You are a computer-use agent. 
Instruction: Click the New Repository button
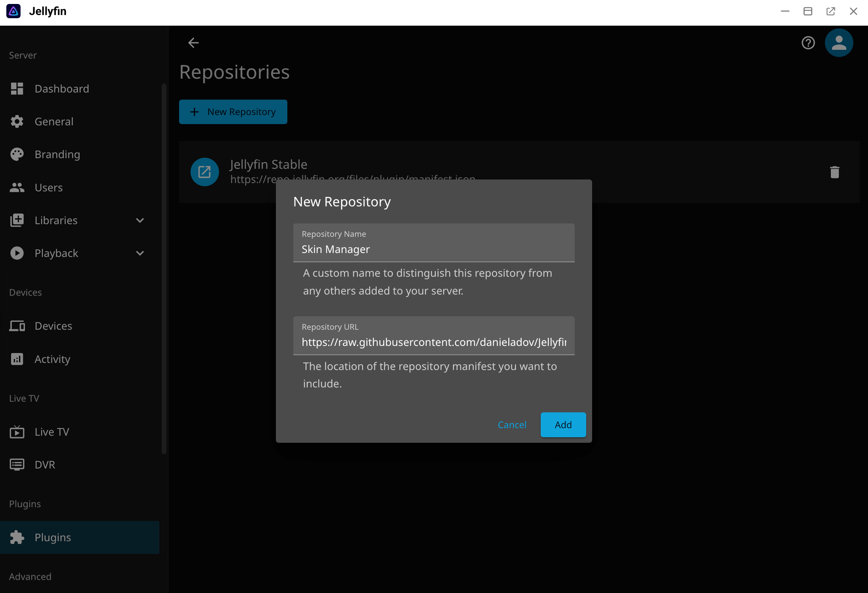(x=233, y=112)
